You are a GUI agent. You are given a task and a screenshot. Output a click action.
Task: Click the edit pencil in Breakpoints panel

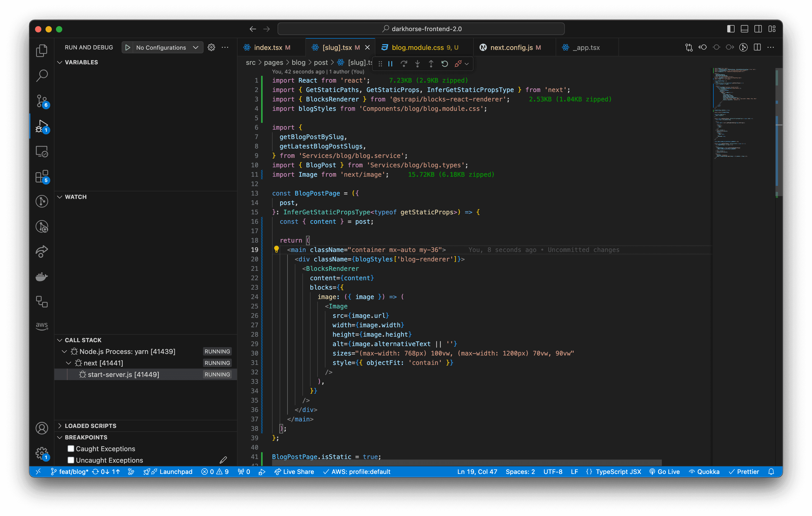tap(223, 460)
